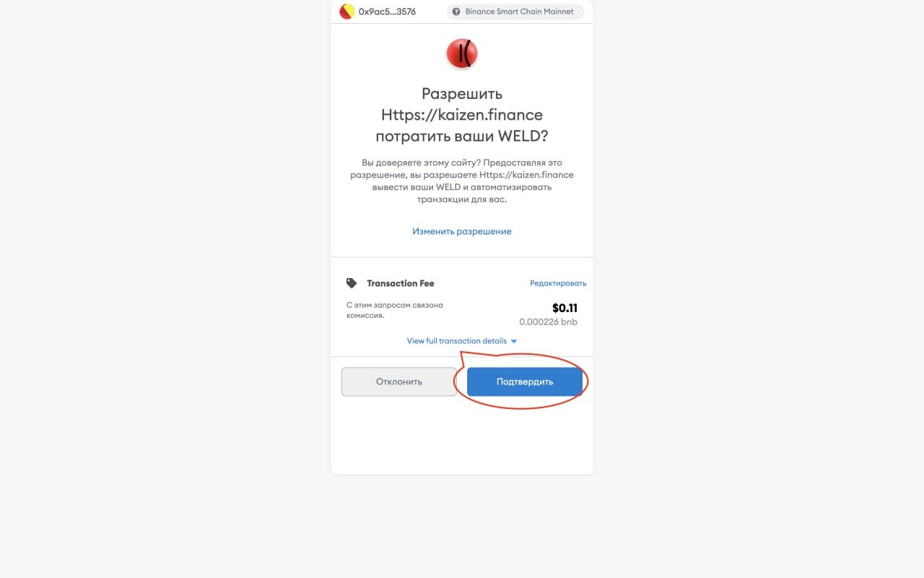Click the Вы доверяете этому сайту paragraph
The height and width of the screenshot is (578, 924).
pyautogui.click(x=462, y=181)
